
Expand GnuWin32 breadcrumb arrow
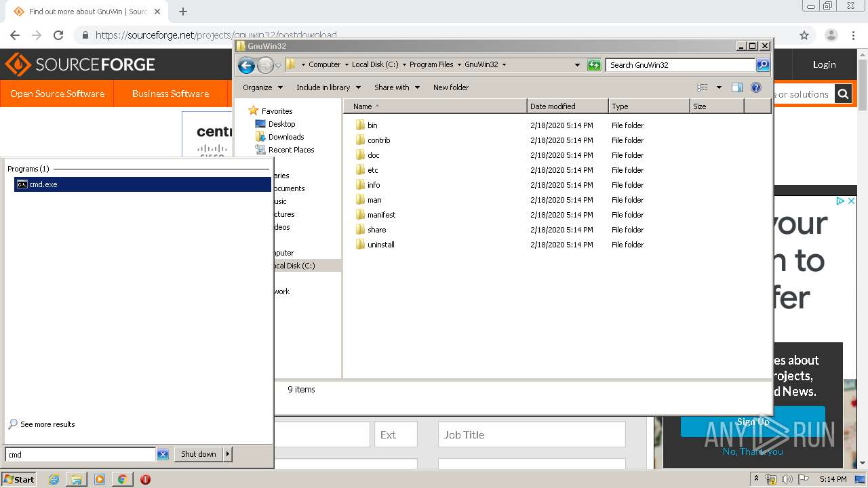[504, 65]
